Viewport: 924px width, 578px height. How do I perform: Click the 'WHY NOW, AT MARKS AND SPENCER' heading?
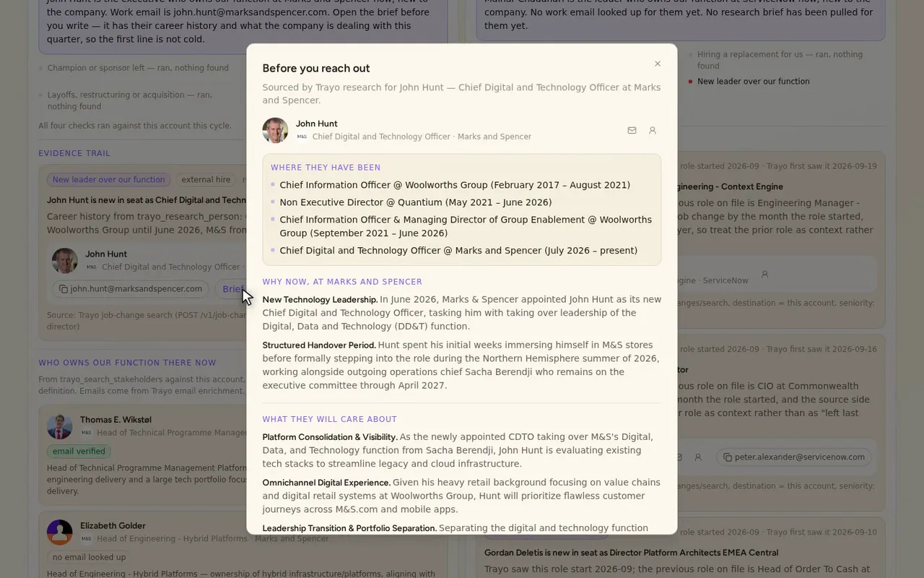tap(342, 282)
